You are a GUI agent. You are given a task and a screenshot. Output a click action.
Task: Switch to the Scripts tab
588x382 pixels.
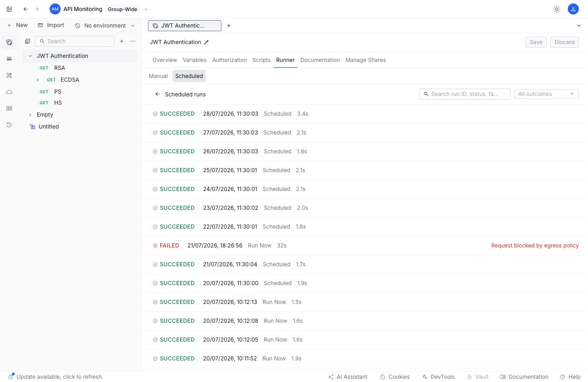[x=261, y=60]
